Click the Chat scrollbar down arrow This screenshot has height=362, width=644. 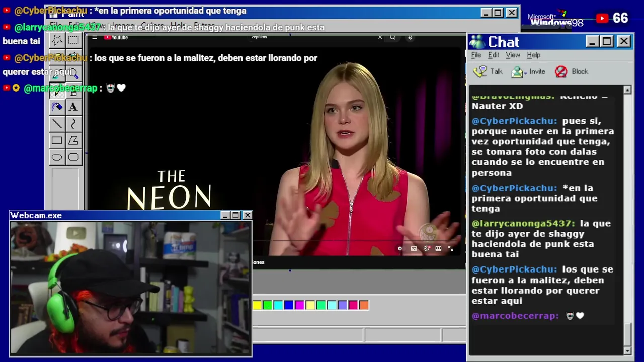coord(627,350)
